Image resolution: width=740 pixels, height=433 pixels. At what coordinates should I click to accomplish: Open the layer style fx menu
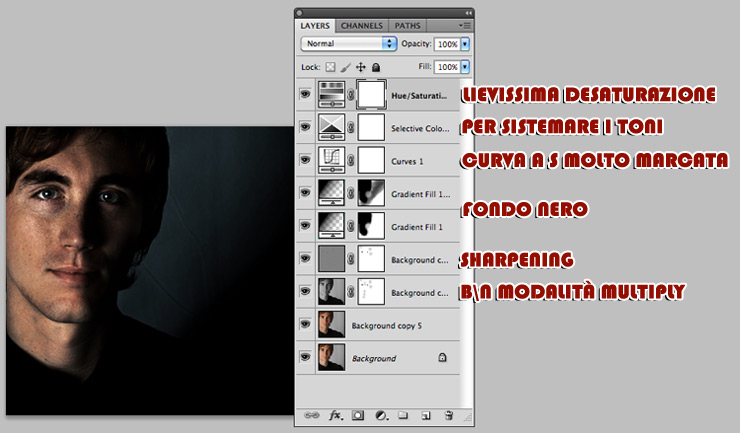point(335,414)
